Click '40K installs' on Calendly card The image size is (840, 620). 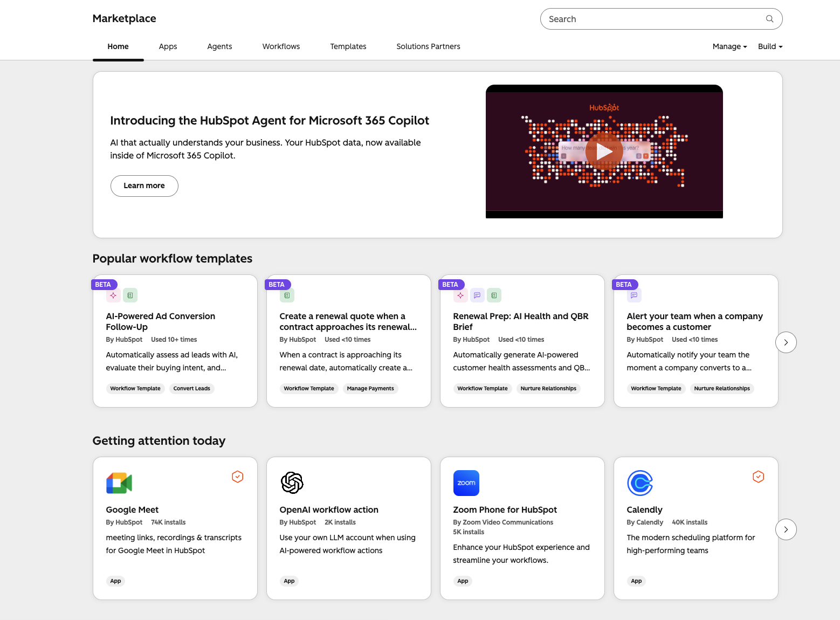tap(690, 522)
